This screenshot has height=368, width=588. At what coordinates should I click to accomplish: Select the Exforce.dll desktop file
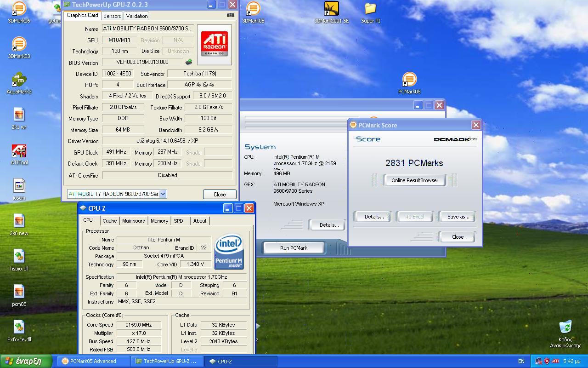click(x=19, y=331)
